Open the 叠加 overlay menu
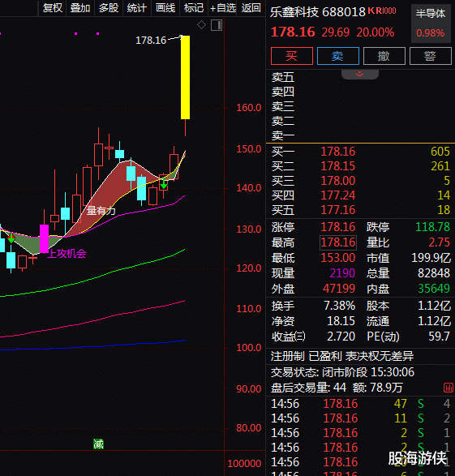This screenshot has width=455, height=476. pyautogui.click(x=80, y=8)
